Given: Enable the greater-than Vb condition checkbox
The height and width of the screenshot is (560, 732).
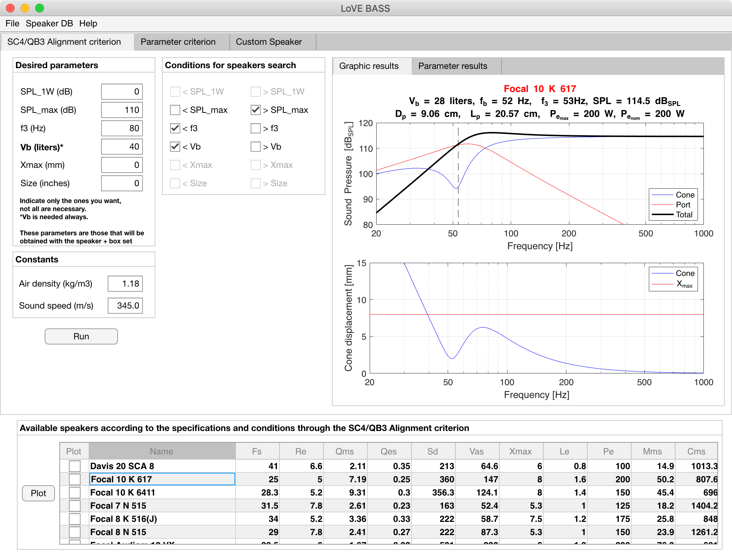Looking at the screenshot, I should coord(256,147).
